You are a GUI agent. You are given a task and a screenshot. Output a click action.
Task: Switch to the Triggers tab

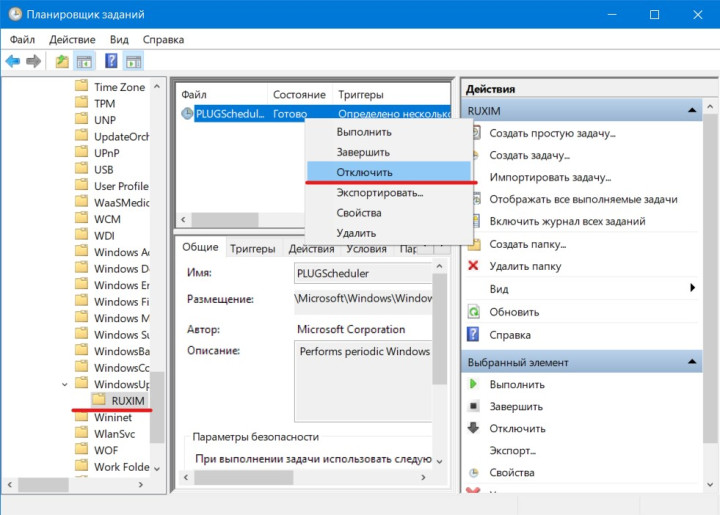[253, 249]
